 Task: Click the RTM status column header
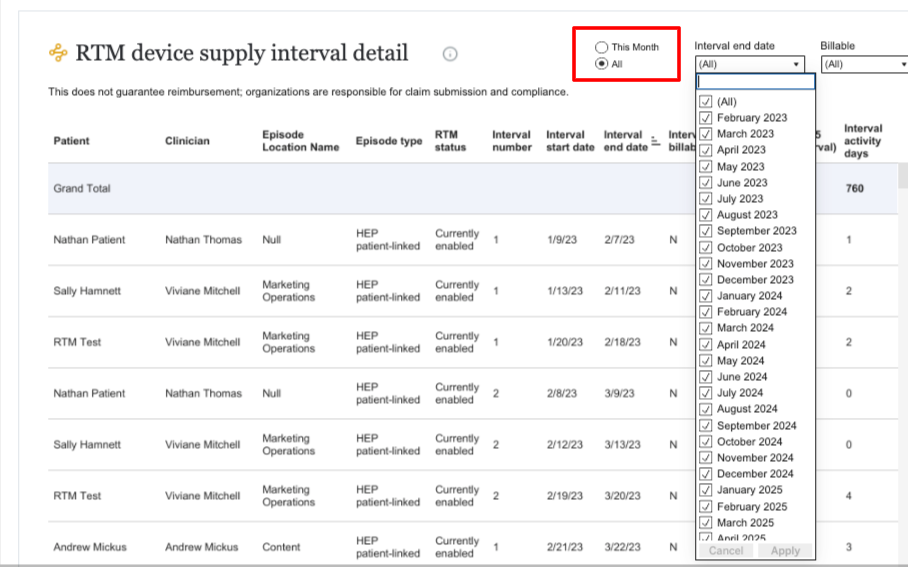(x=450, y=141)
